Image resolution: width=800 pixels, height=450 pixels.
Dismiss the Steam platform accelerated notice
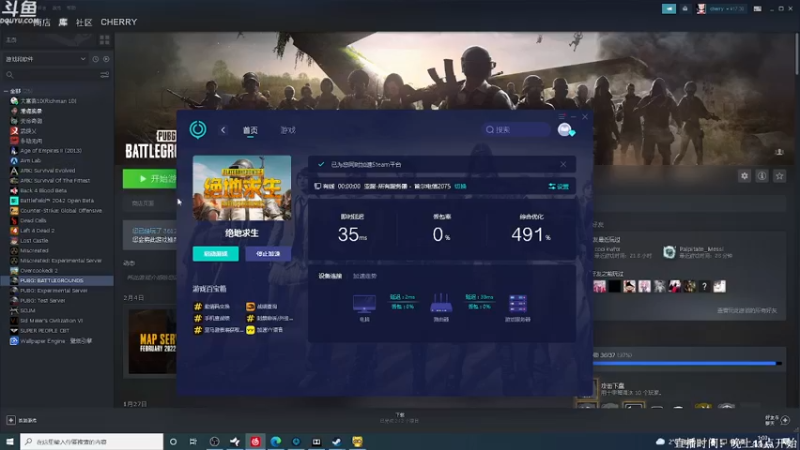563,164
